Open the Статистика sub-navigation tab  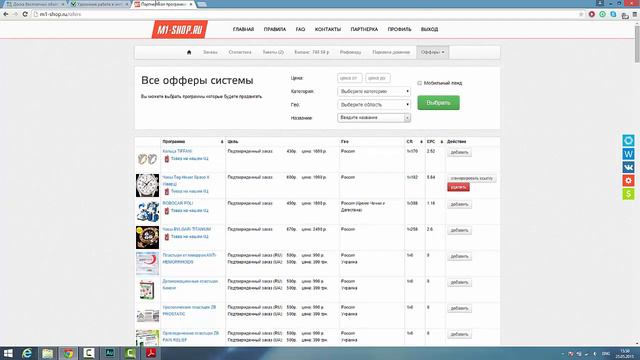tap(240, 52)
